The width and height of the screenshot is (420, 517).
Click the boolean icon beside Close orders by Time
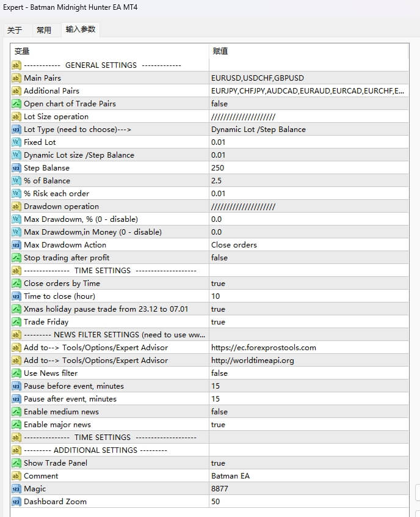[x=16, y=284]
